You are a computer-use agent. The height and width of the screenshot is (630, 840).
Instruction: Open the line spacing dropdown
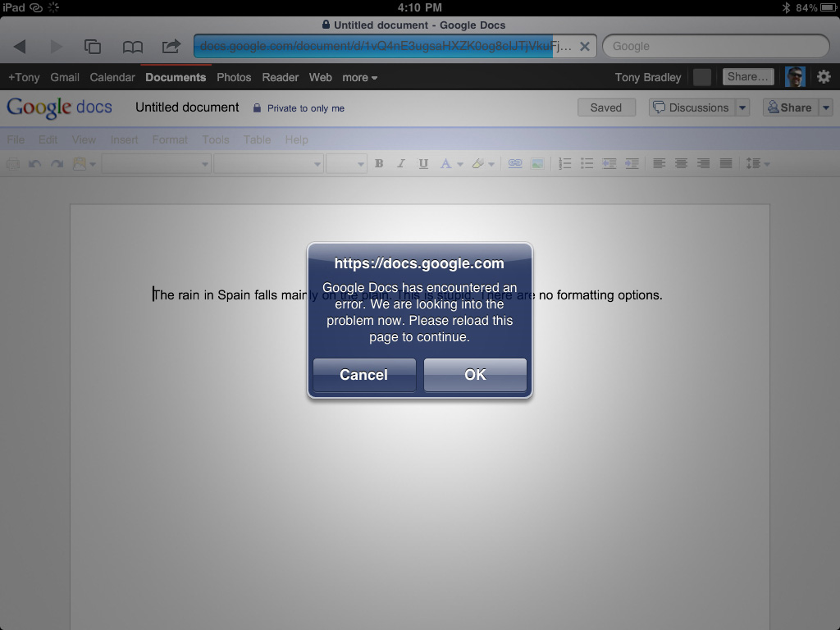click(756, 163)
